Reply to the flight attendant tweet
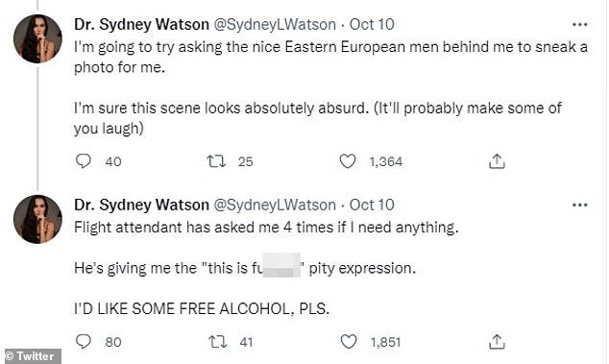This screenshot has width=609, height=364. coord(84,342)
